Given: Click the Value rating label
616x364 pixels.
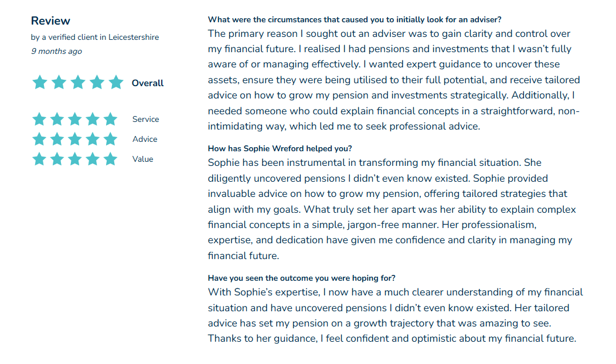Looking at the screenshot, I should [x=142, y=159].
